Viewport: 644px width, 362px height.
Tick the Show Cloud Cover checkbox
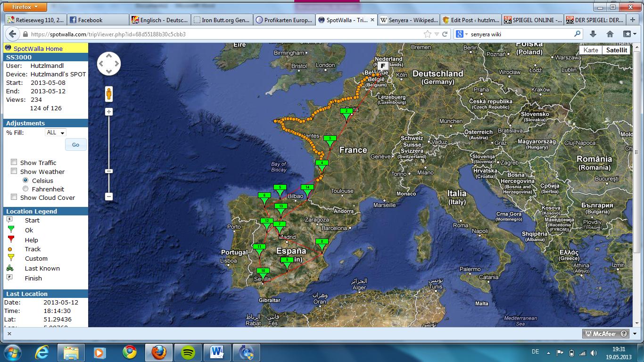(x=14, y=197)
